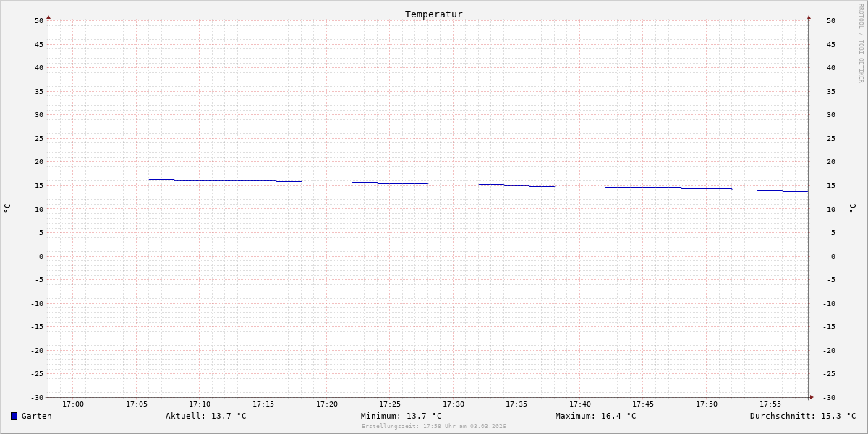
Task: Select the "Durchschnitt: 15.3 °C" value
Action: click(x=803, y=416)
